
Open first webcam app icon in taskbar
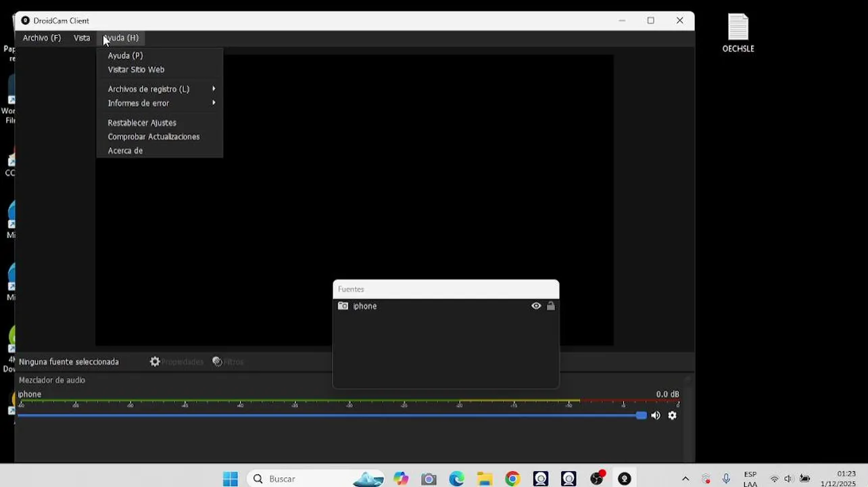(541, 479)
